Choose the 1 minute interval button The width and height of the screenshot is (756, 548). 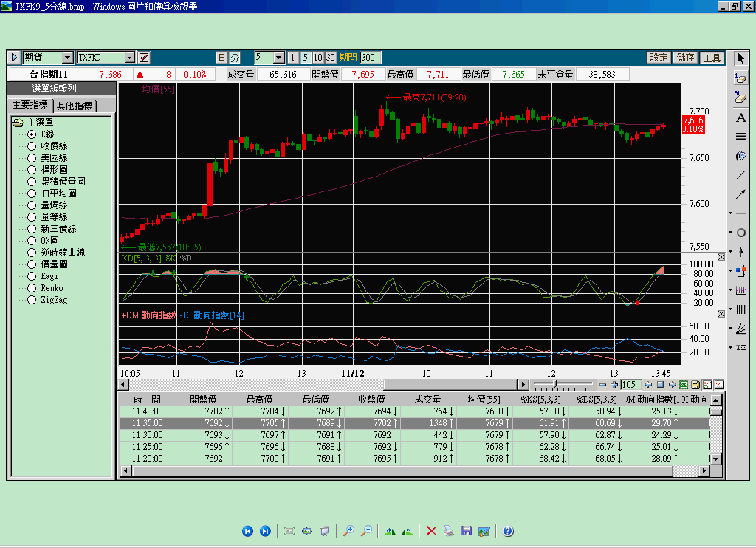(292, 58)
